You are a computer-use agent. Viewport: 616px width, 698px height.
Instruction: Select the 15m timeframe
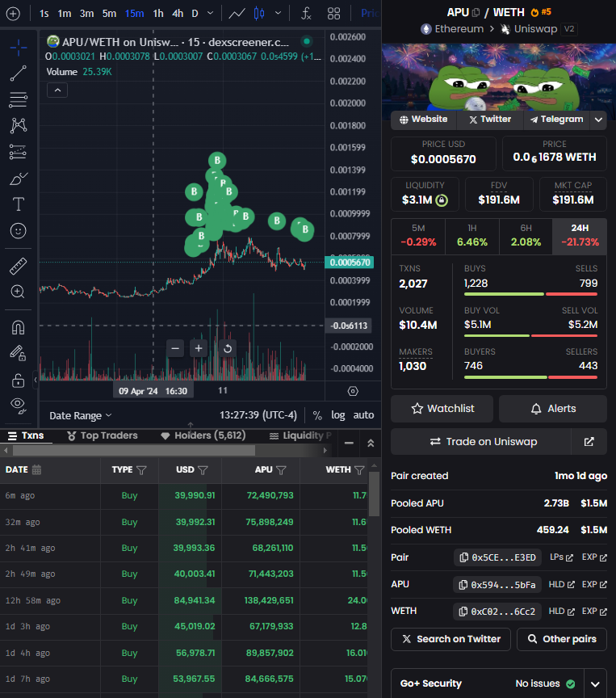(134, 14)
